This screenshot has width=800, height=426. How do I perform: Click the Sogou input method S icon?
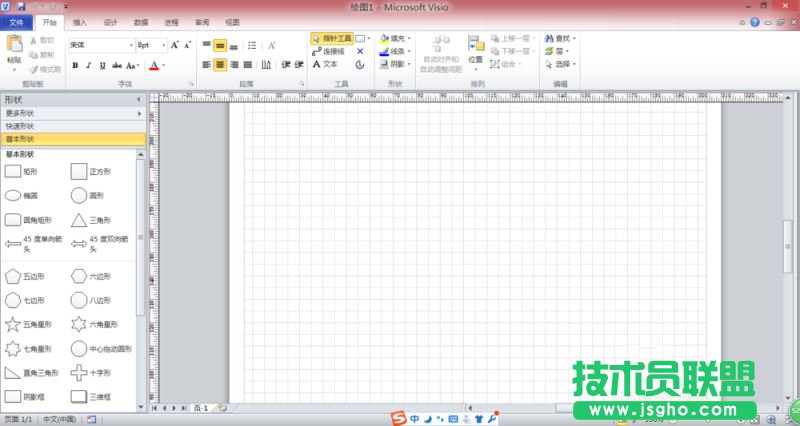[x=398, y=419]
